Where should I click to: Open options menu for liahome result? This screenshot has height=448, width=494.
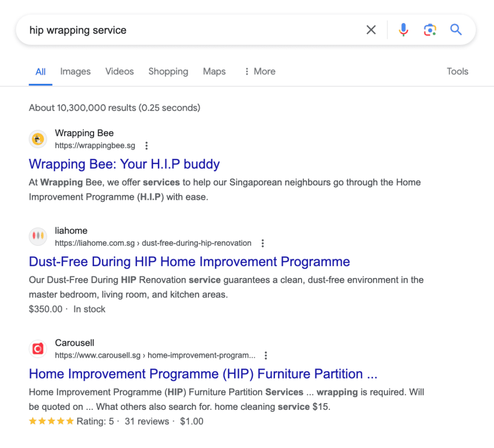point(262,243)
